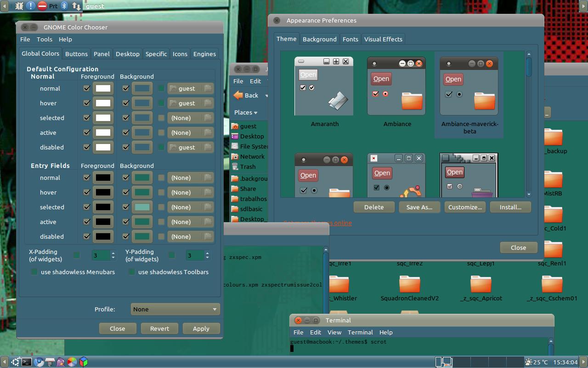Screen dimensions: 588x368
Task: Expand the Places dropdown in file manager
Action: tap(246, 112)
